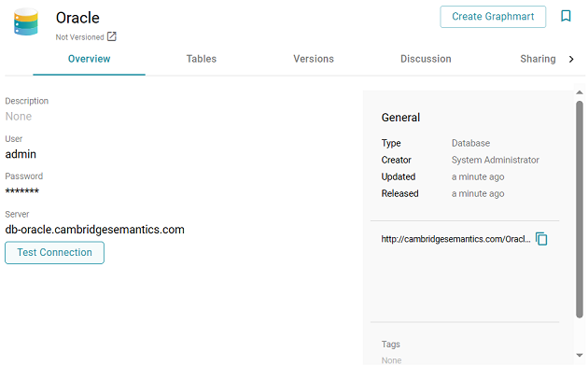Click the vertical scrollbar thumb

[580, 209]
